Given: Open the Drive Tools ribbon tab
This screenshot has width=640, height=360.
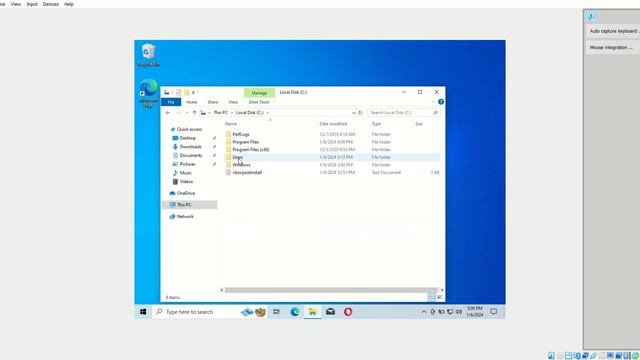Looking at the screenshot, I should coord(259,102).
